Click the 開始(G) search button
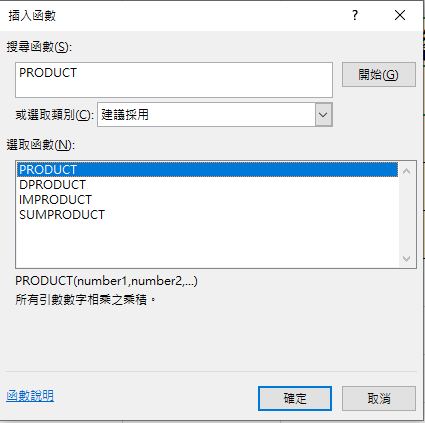 379,75
